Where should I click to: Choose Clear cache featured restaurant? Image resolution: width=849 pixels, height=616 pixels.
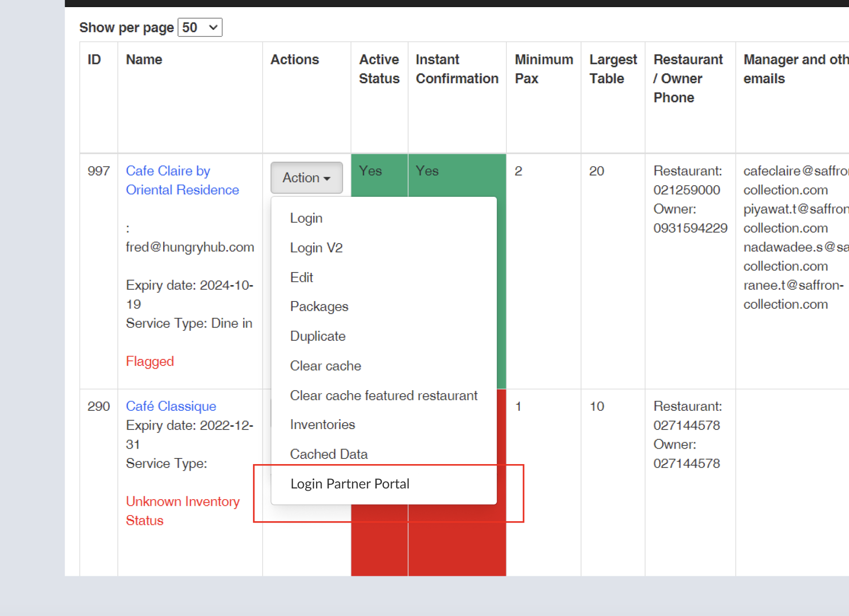(383, 395)
